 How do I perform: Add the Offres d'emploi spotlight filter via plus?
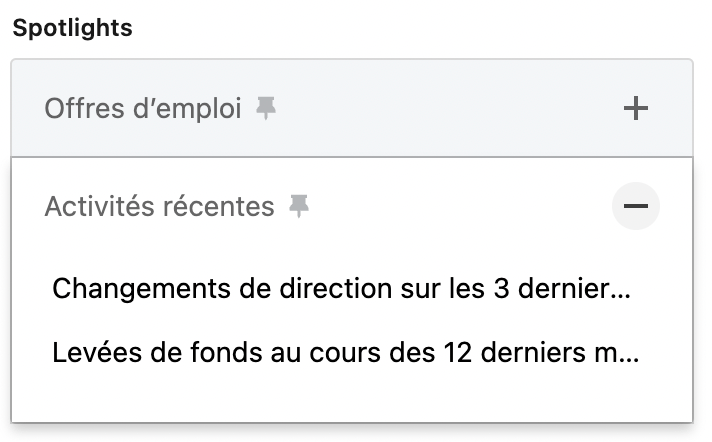pos(635,108)
